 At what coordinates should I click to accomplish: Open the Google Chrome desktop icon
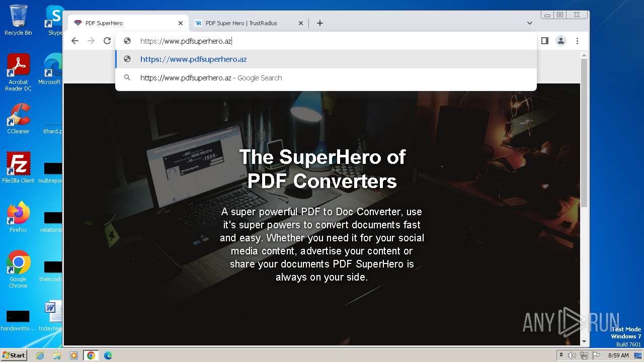click(18, 269)
